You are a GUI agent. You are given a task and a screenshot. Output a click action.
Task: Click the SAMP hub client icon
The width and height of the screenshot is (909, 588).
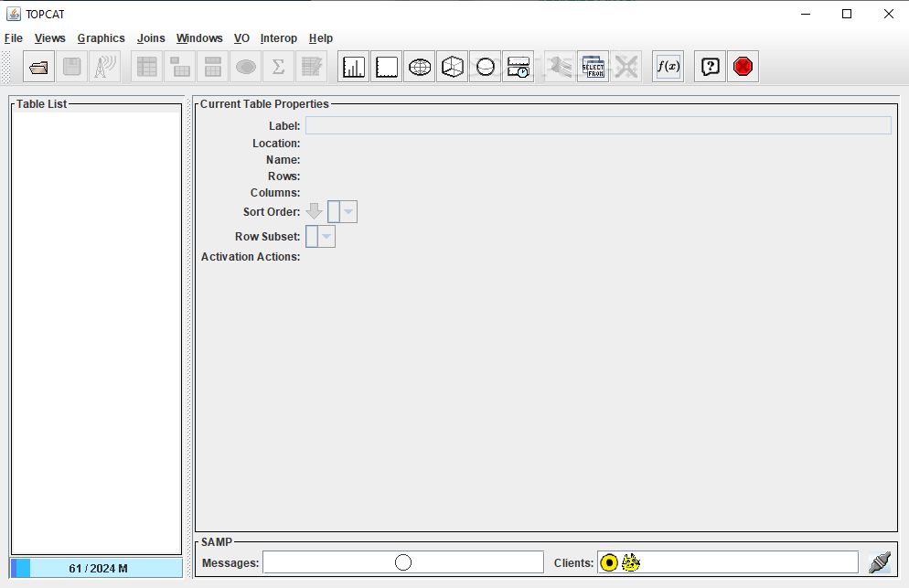tap(609, 562)
